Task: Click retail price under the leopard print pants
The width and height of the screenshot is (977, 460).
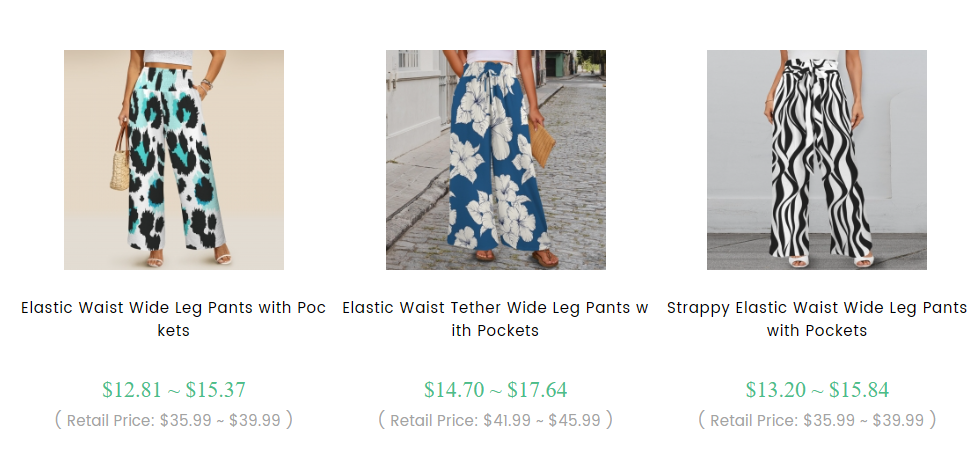Action: (174, 421)
